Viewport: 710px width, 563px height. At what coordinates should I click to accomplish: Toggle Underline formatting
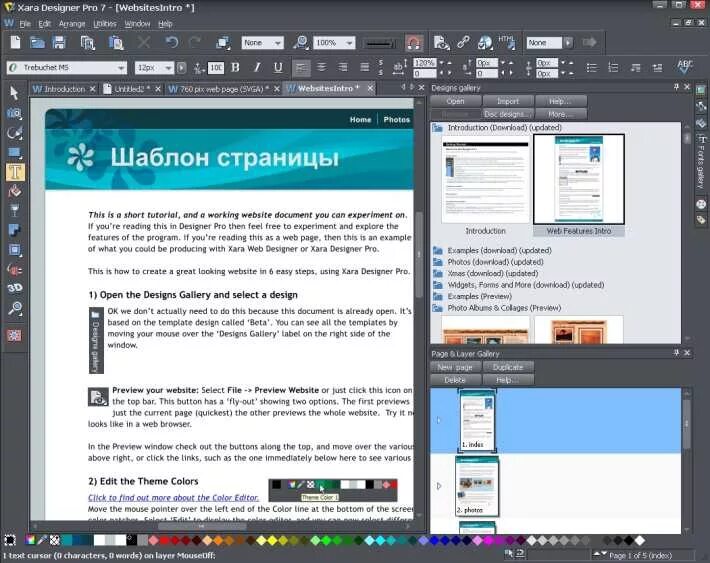click(278, 67)
